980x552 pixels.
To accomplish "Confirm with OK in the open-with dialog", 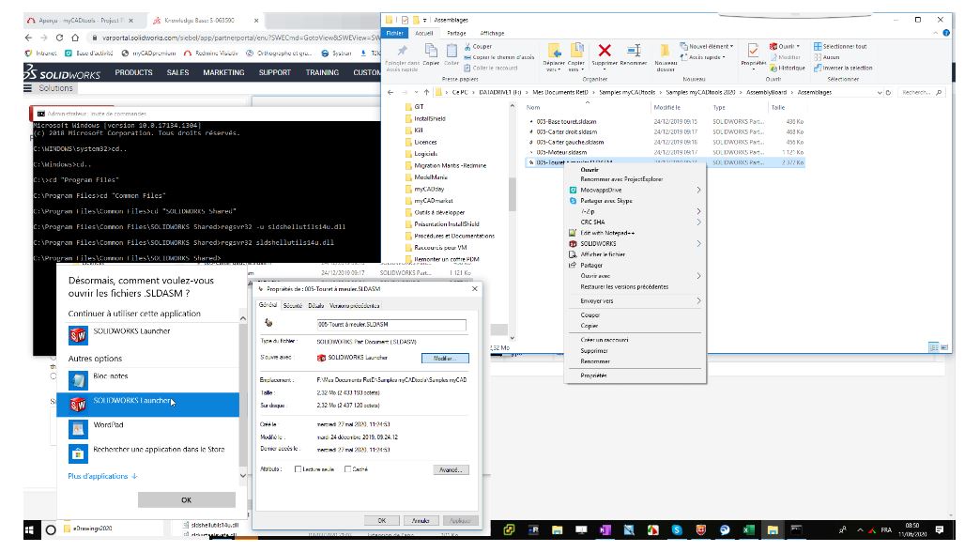I will click(x=186, y=500).
